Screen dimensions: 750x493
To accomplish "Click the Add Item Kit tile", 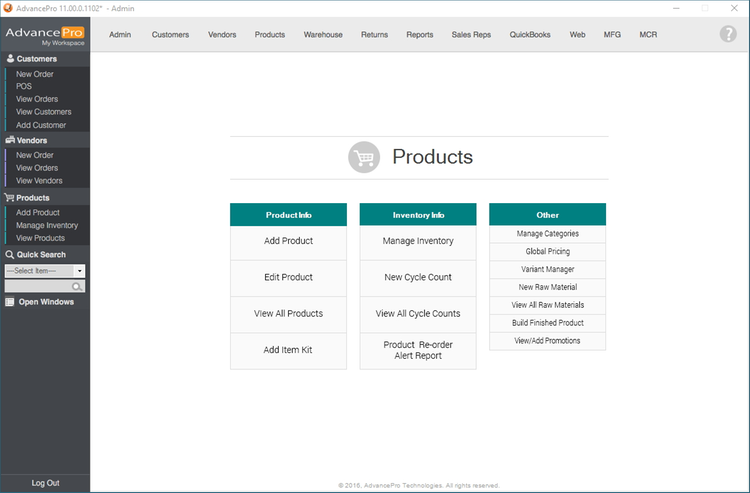I will [288, 351].
